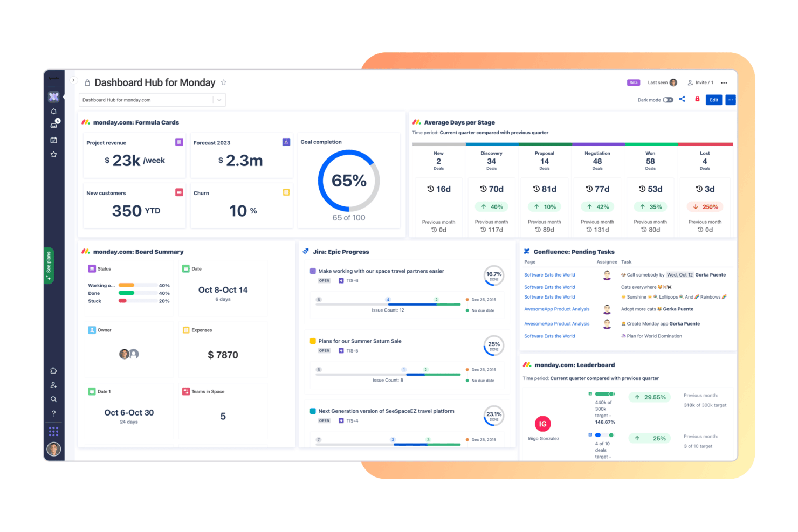Viewport: 798px width, 532px height.
Task: Select the TIS-5 issue key
Action: pos(352,351)
